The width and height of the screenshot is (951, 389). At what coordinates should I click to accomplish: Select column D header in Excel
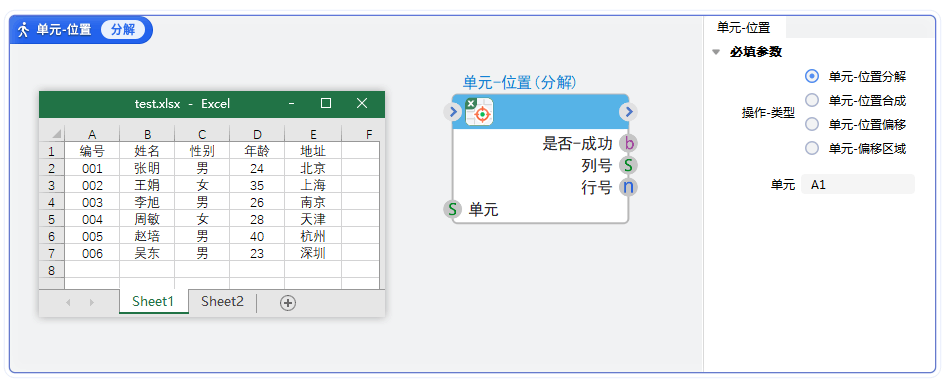point(257,134)
